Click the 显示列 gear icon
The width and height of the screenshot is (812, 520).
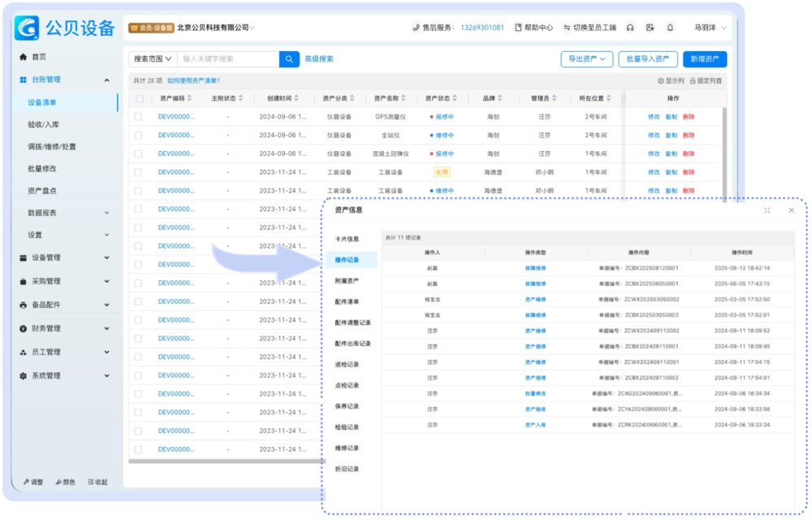660,80
